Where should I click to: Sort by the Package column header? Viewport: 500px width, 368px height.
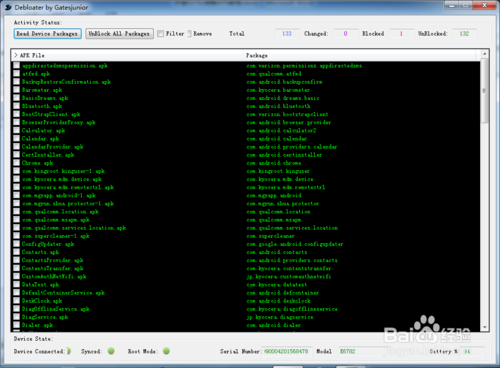[257, 55]
